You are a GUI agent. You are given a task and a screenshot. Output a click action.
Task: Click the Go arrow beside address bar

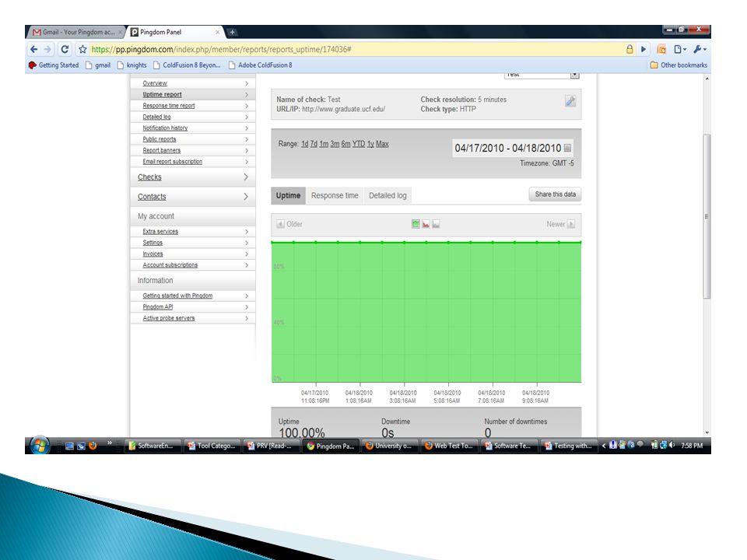(644, 49)
